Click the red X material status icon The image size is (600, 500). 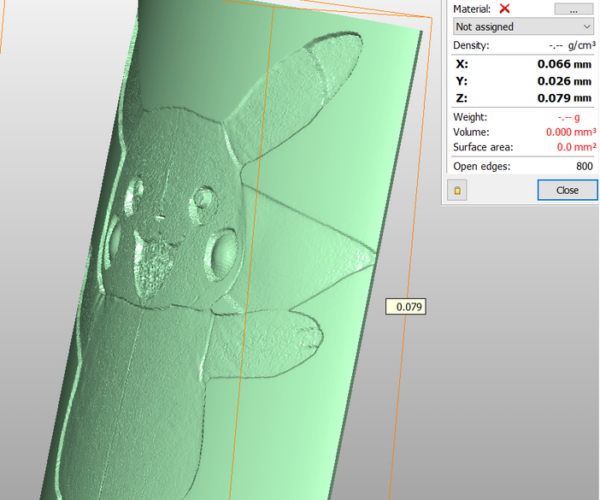(x=504, y=8)
